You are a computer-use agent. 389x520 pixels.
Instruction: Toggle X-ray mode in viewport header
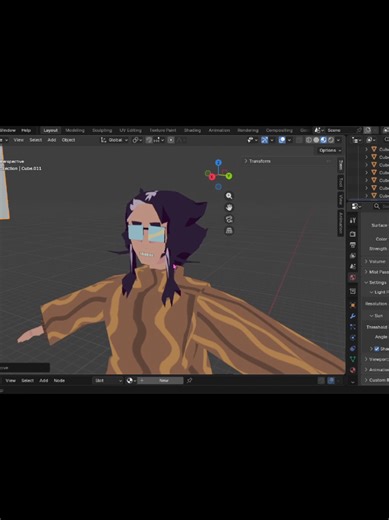(x=299, y=140)
